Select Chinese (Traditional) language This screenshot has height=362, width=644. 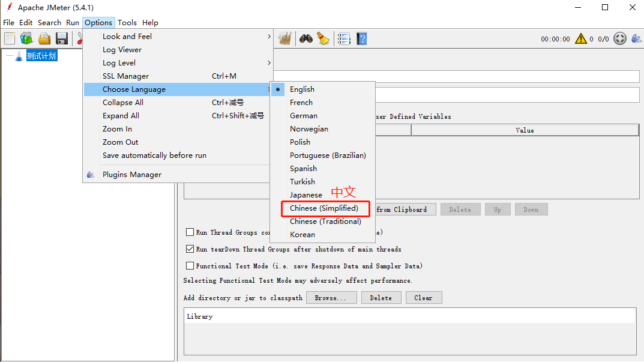pos(322,221)
